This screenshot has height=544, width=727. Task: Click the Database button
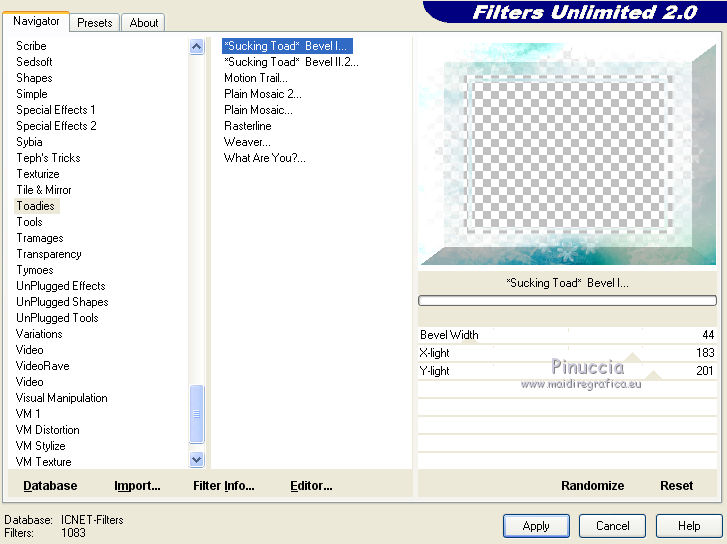point(50,486)
